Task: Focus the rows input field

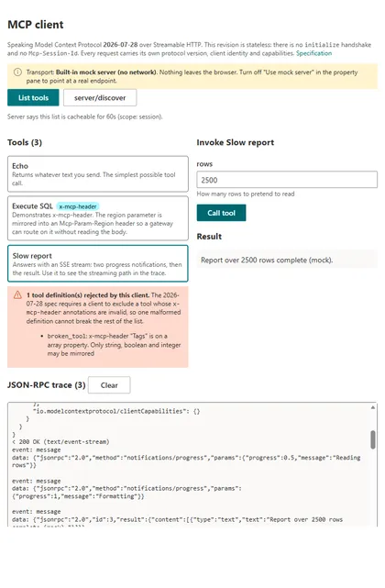Action: pyautogui.click(x=287, y=180)
